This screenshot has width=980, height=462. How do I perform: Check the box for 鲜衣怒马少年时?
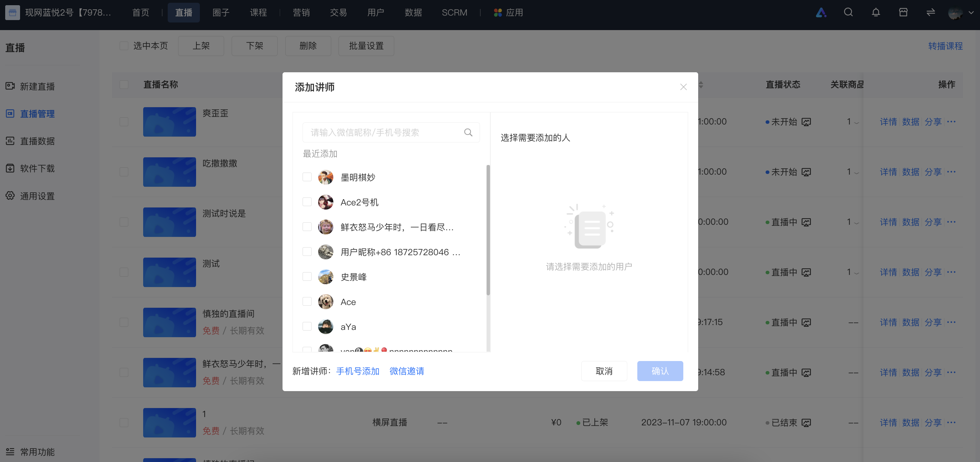307,227
